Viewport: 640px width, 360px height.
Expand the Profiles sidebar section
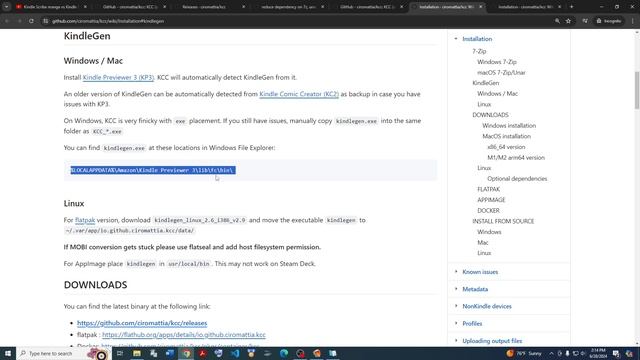pyautogui.click(x=456, y=323)
